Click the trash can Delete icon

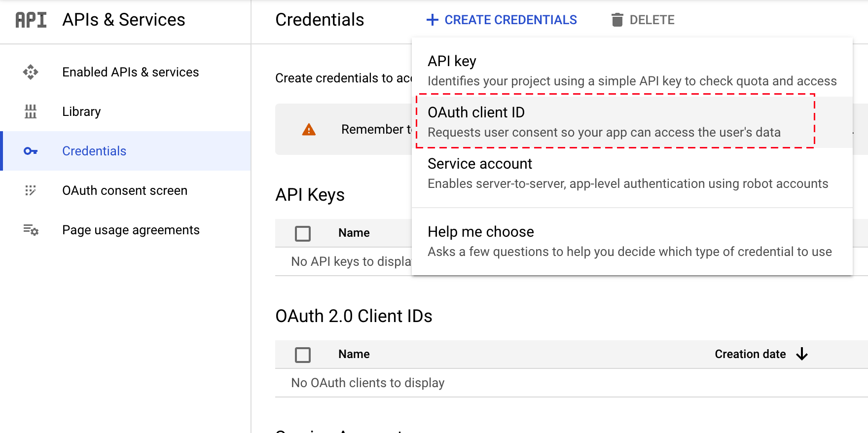[x=617, y=20]
